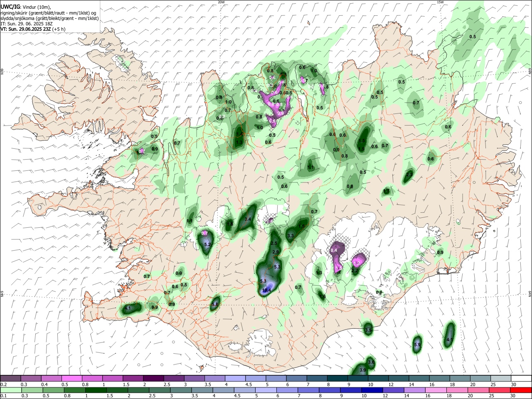Click the '10.4' peak rainfall value
This screenshot has height=399, width=532.
266,290
